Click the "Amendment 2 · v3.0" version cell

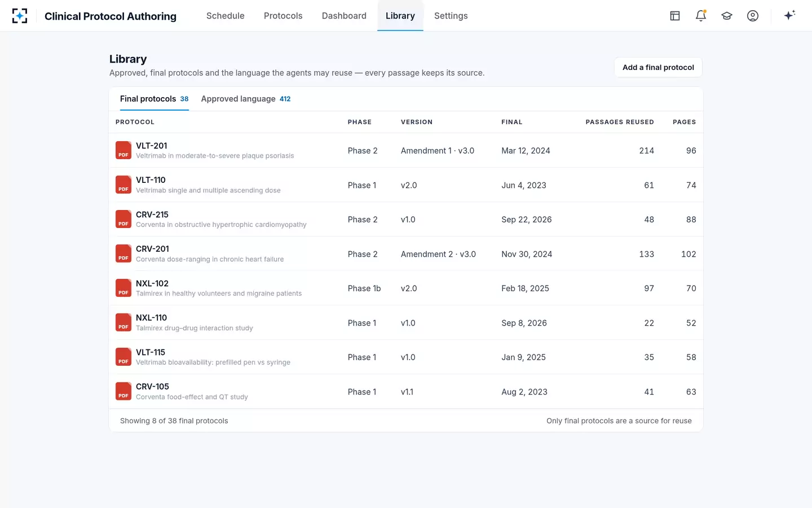(438, 254)
